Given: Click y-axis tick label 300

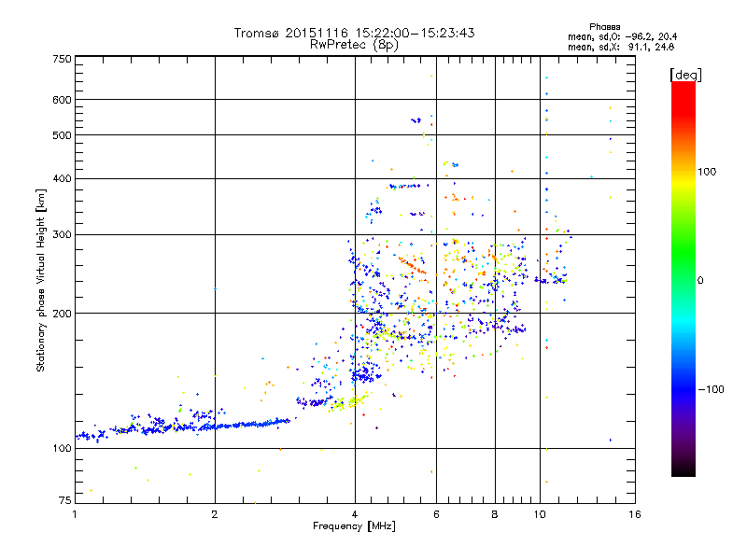Looking at the screenshot, I should coord(62,235).
